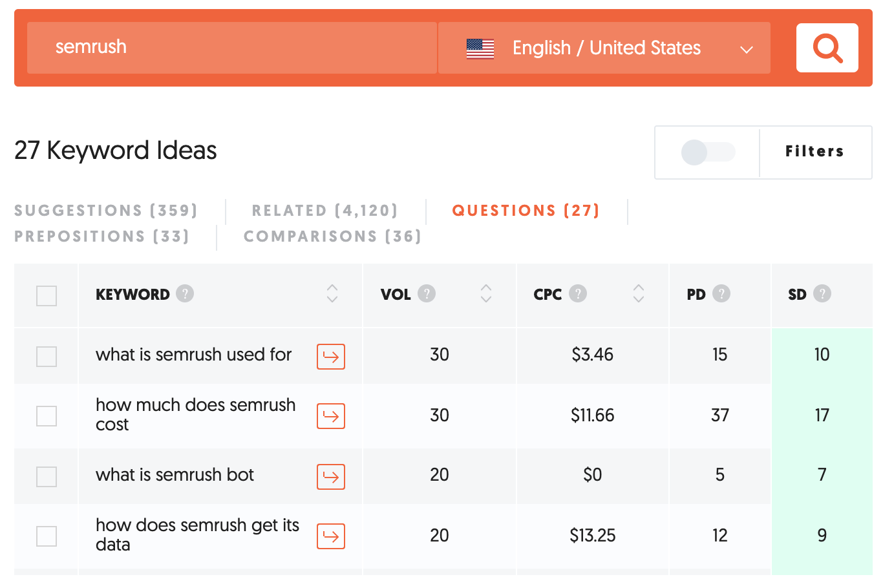Viewport: 883px width, 588px height.
Task: Click the US flag icon
Action: (x=480, y=48)
